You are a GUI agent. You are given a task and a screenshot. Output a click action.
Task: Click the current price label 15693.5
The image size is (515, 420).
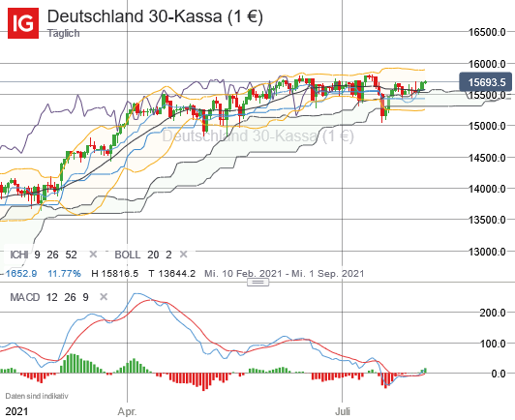(x=485, y=82)
